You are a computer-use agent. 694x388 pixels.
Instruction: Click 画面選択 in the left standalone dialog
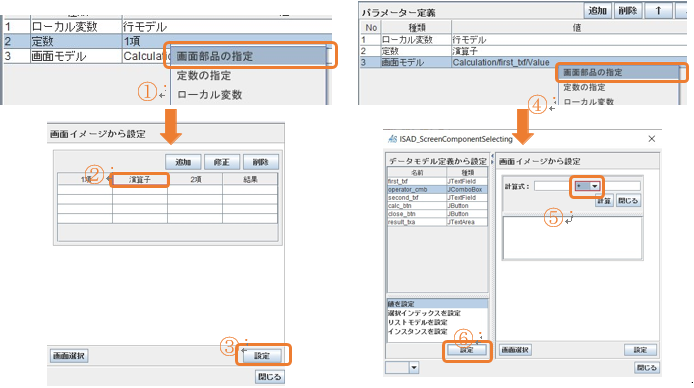(69, 356)
